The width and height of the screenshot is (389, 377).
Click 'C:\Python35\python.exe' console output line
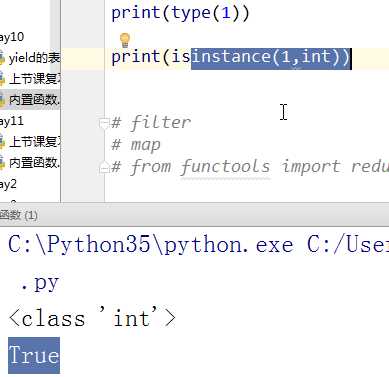(x=198, y=245)
